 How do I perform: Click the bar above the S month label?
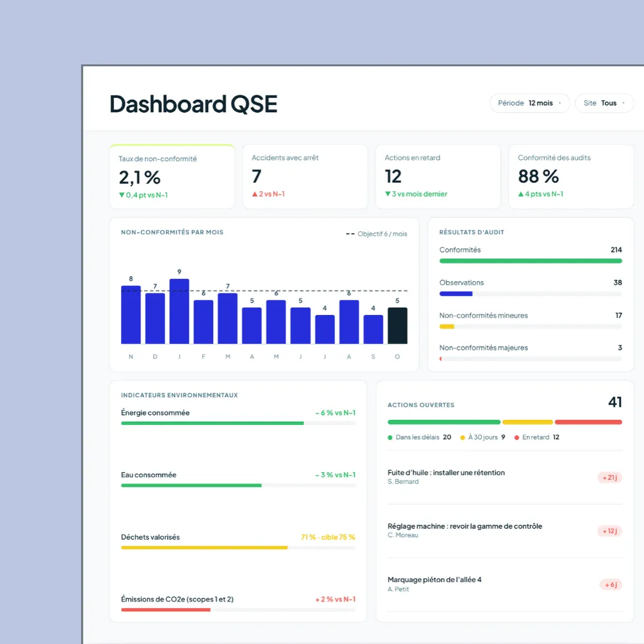click(374, 329)
